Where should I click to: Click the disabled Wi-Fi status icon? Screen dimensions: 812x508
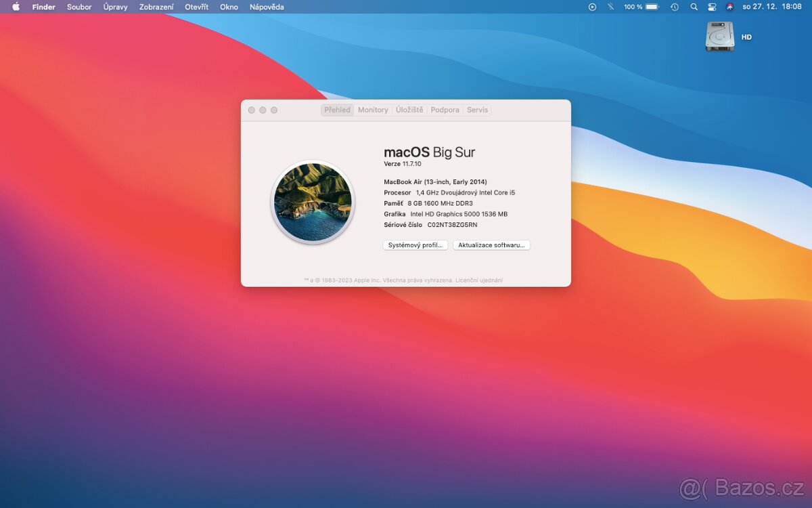coord(610,7)
